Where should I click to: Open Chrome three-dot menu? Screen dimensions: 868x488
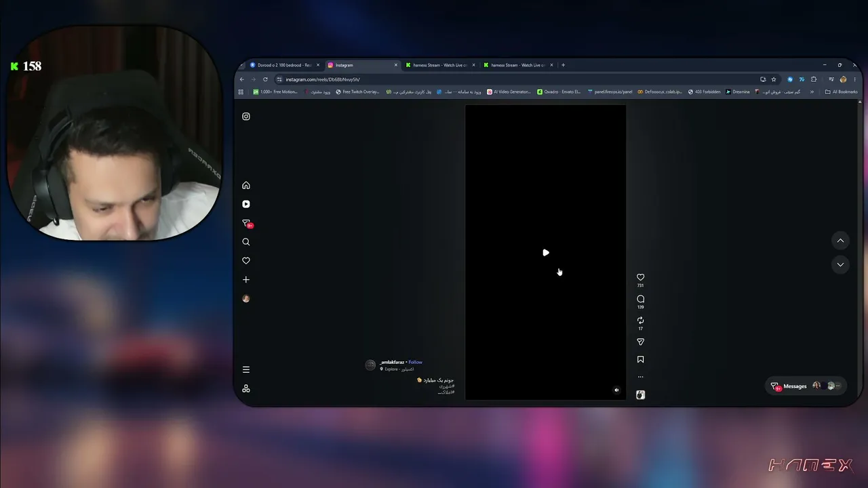[x=854, y=79]
